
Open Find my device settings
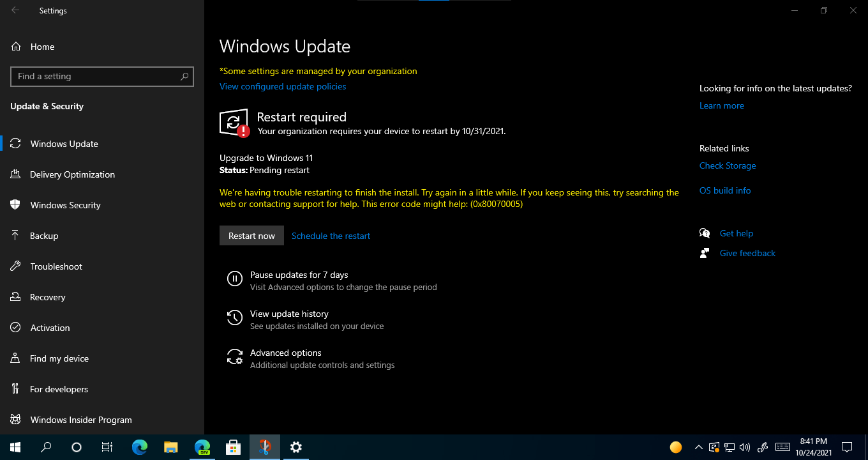click(x=102, y=358)
